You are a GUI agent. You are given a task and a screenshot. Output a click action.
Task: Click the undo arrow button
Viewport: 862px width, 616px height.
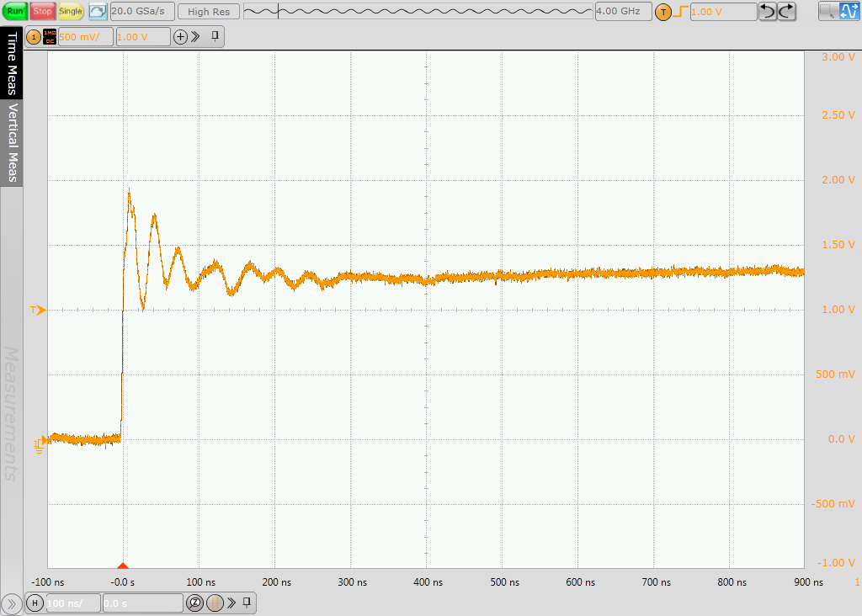pos(768,11)
